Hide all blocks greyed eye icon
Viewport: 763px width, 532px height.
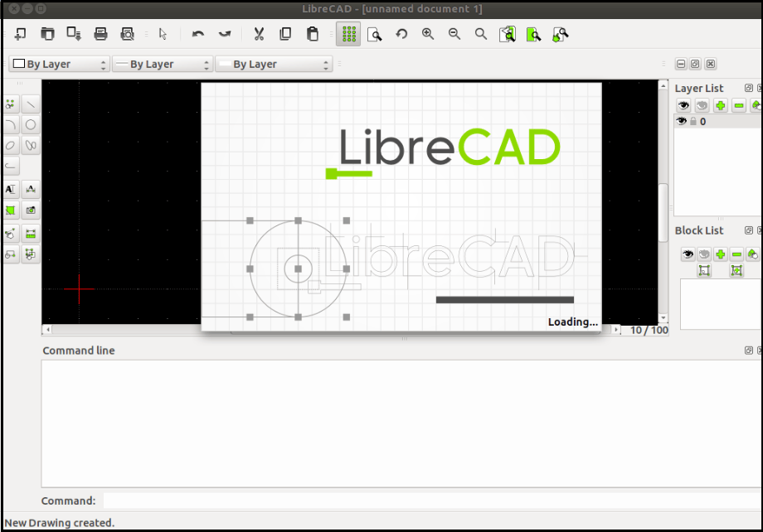(x=704, y=254)
